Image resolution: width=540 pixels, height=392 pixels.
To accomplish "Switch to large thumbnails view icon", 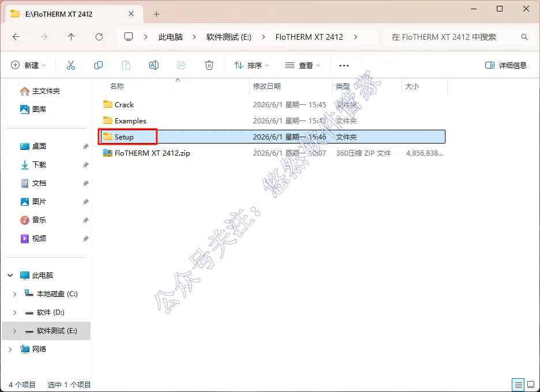I will pyautogui.click(x=531, y=384).
